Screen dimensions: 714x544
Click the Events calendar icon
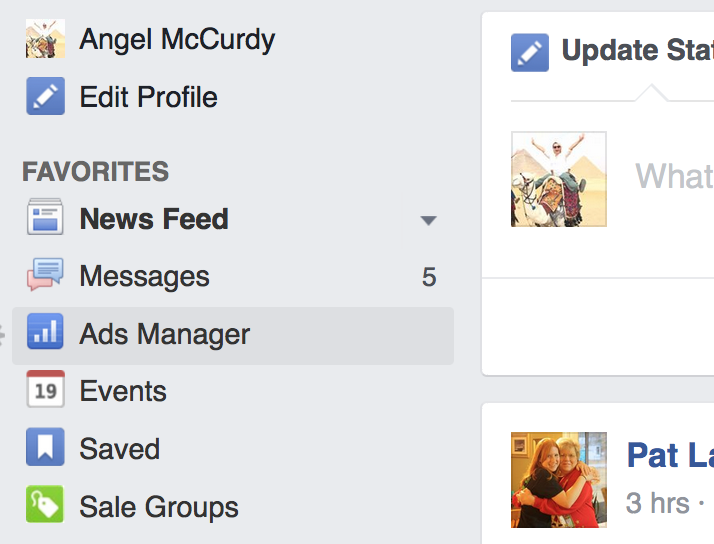click(x=45, y=391)
